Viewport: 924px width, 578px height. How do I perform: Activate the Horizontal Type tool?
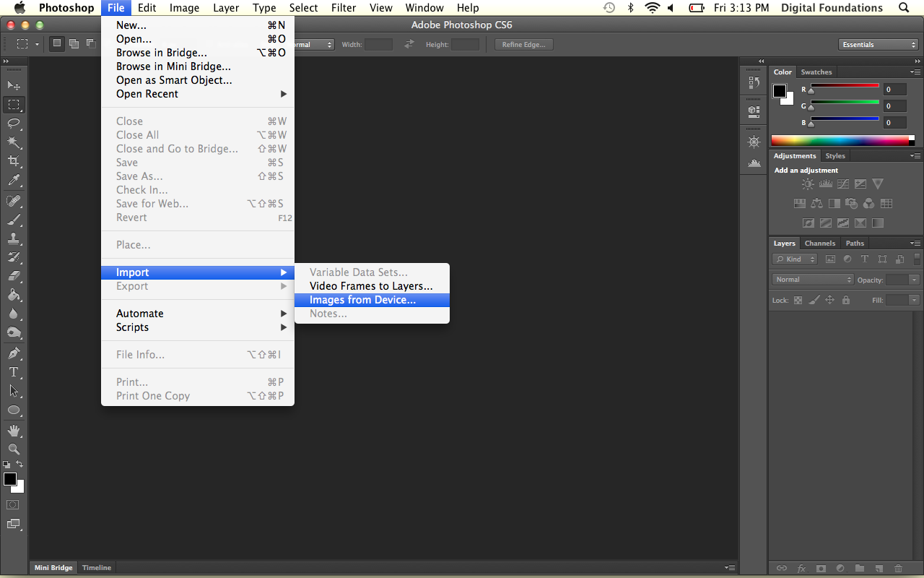14,372
